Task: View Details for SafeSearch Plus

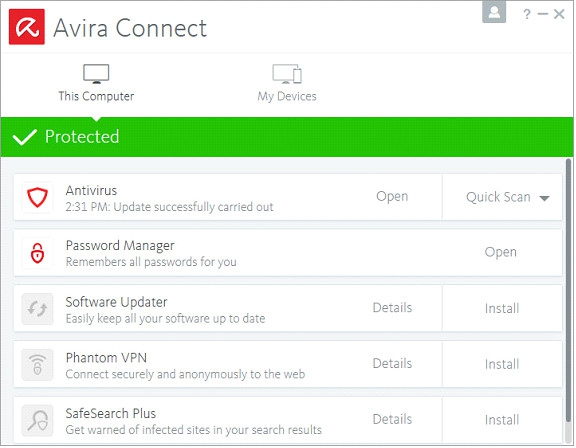Action: pos(392,419)
